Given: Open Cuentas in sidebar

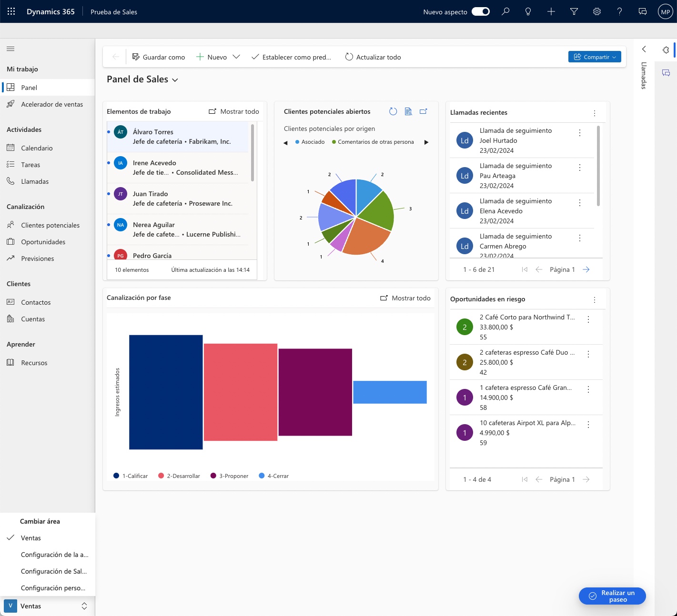Looking at the screenshot, I should (48, 319).
